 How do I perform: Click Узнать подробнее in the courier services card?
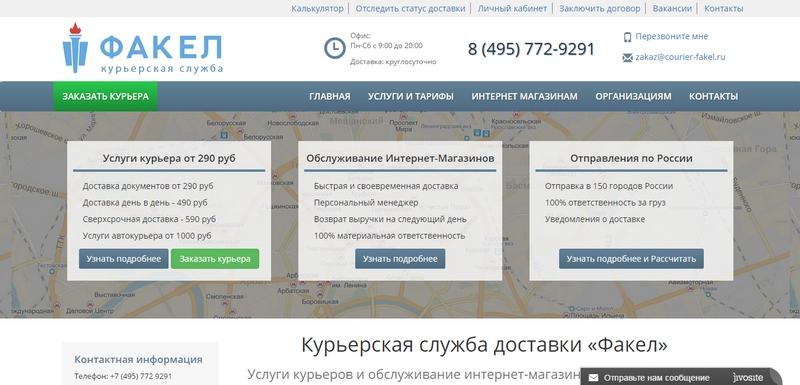coord(123,259)
